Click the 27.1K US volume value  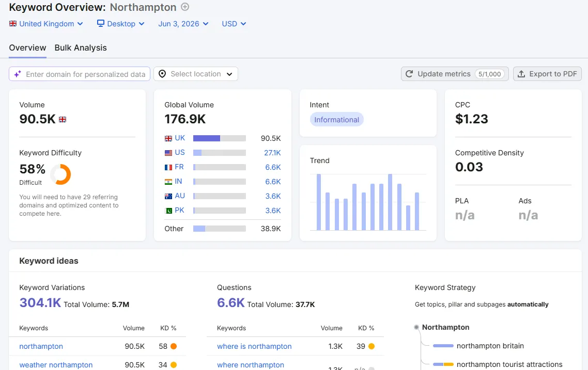(272, 153)
